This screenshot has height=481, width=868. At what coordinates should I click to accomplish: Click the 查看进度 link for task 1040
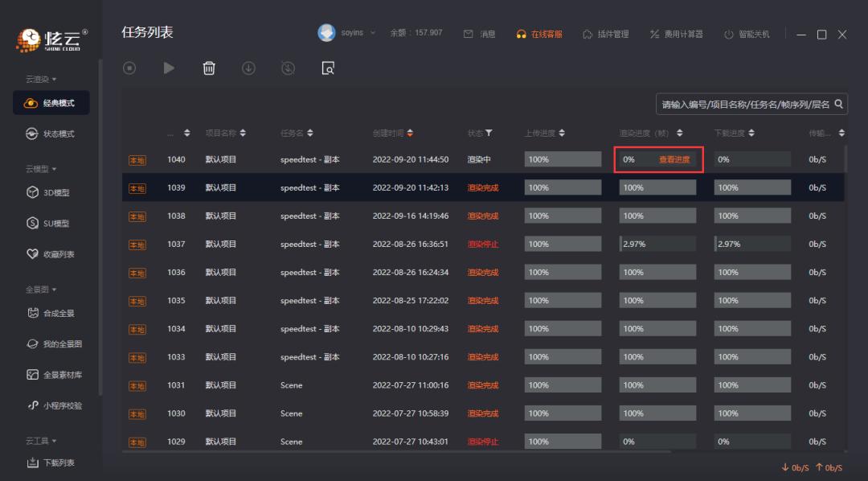click(673, 158)
